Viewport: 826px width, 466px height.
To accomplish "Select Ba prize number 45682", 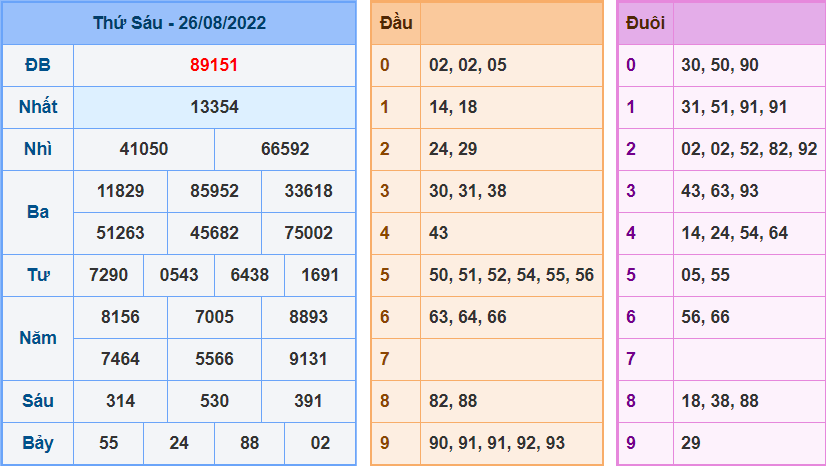I will [x=214, y=233].
